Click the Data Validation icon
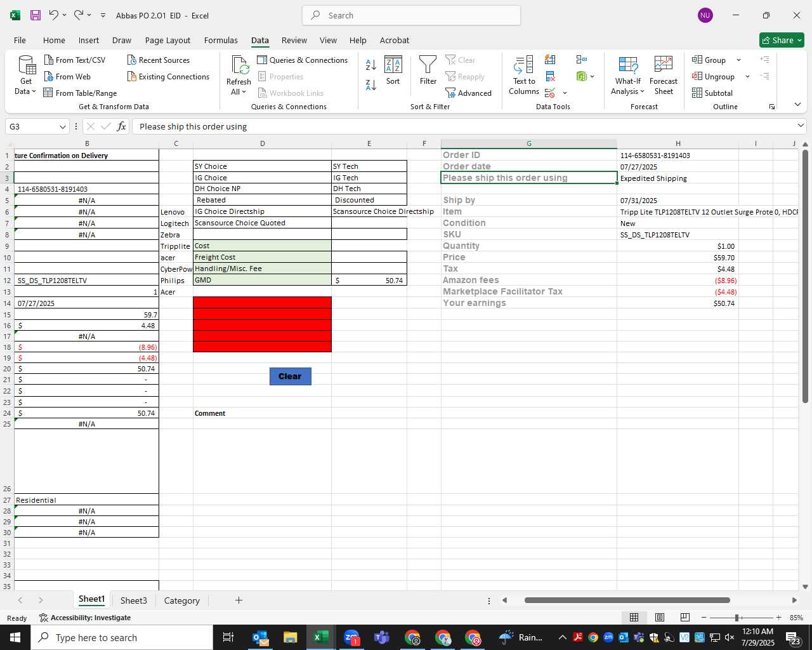 tap(550, 93)
